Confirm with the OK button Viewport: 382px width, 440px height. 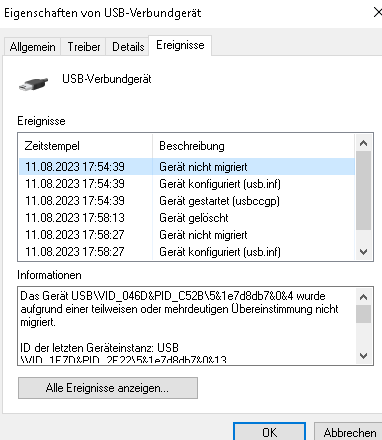pyautogui.click(x=269, y=432)
